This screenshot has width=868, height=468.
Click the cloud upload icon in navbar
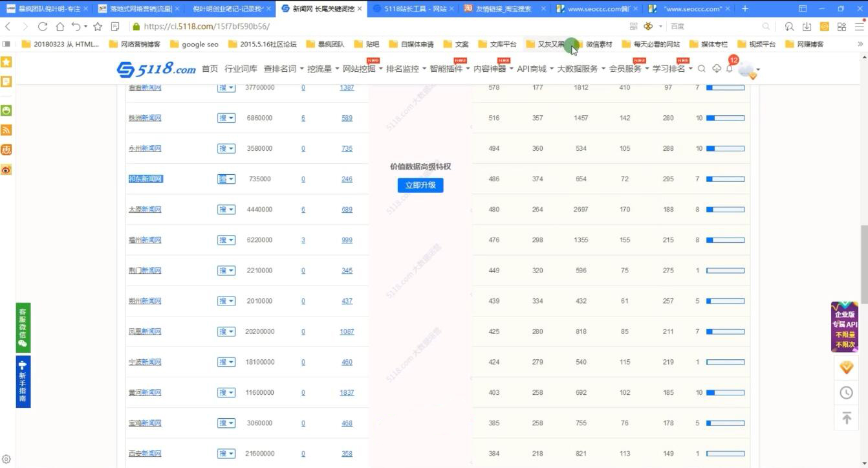717,69
